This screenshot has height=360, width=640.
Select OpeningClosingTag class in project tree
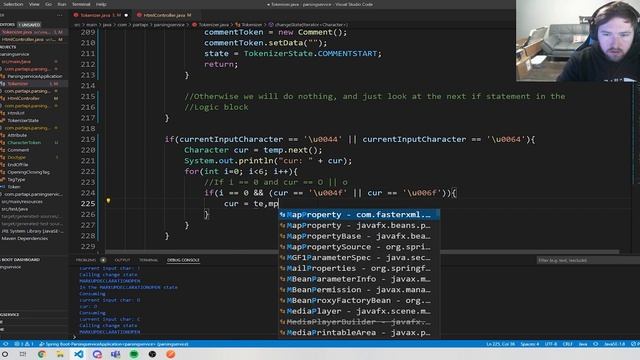(x=29, y=172)
